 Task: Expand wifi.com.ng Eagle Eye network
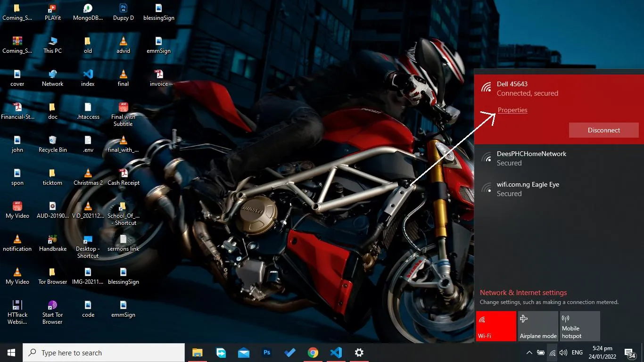(559, 189)
